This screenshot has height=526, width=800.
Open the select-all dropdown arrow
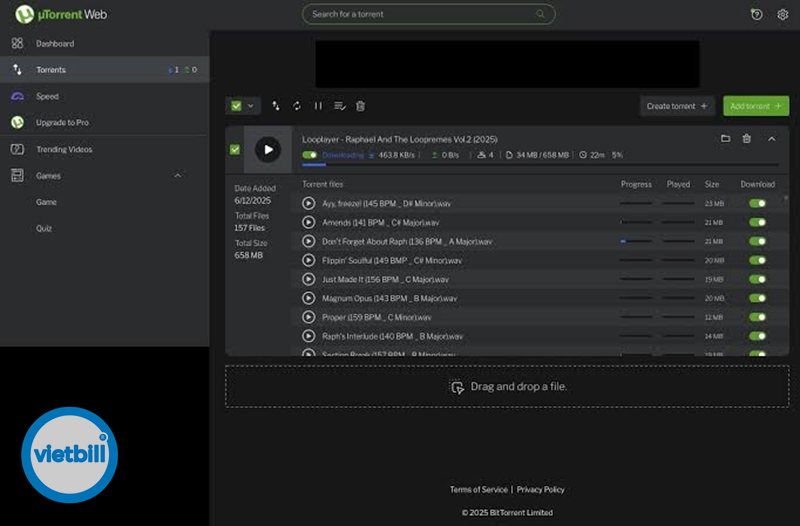pyautogui.click(x=251, y=106)
